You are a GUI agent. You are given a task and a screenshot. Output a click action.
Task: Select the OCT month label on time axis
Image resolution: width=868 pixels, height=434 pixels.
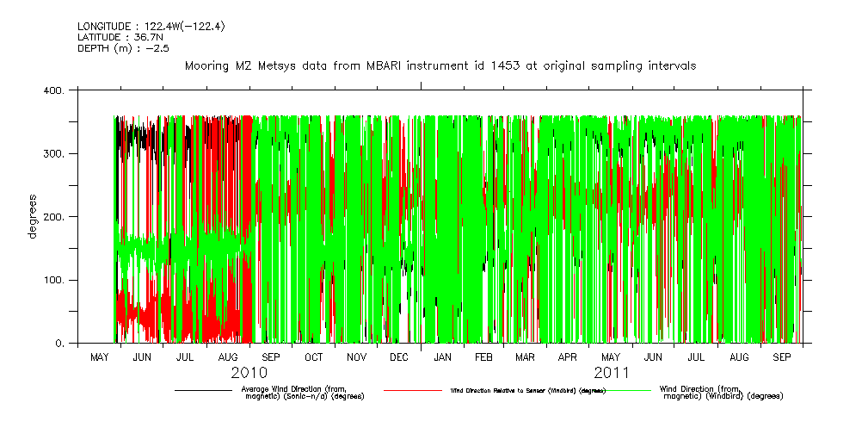(x=313, y=356)
